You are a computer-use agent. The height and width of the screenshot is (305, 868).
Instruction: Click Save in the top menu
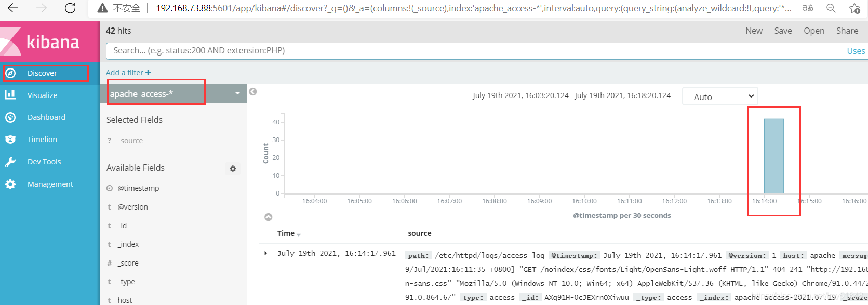pyautogui.click(x=783, y=31)
